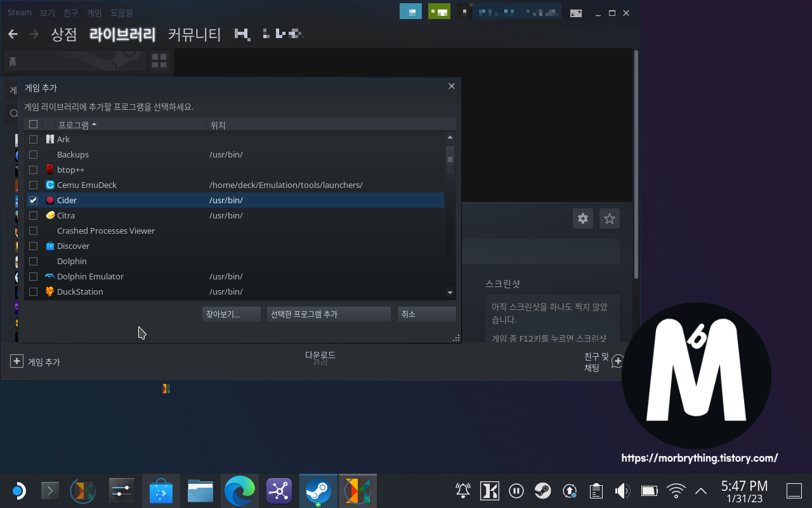812x508 pixels.
Task: Click the DuckStation icon
Action: coord(50,291)
